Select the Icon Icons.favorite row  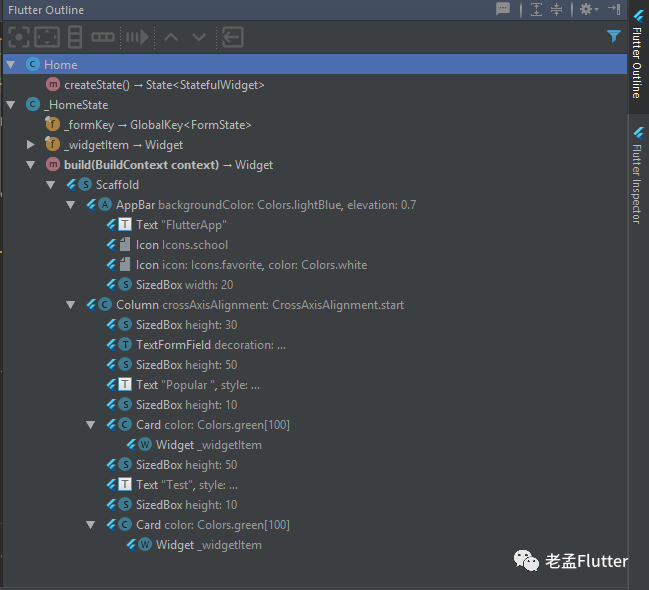315,265
